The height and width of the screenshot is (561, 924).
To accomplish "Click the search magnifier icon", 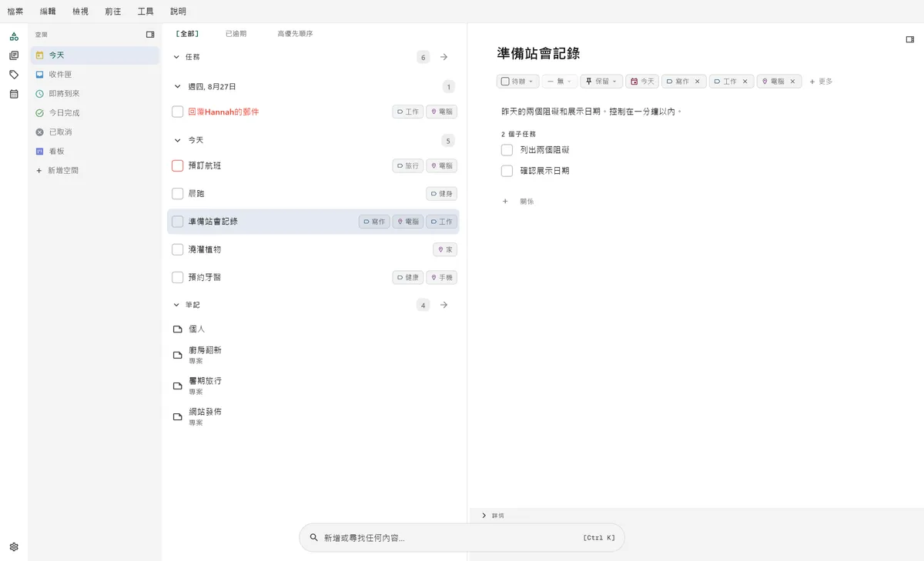I will pos(313,538).
